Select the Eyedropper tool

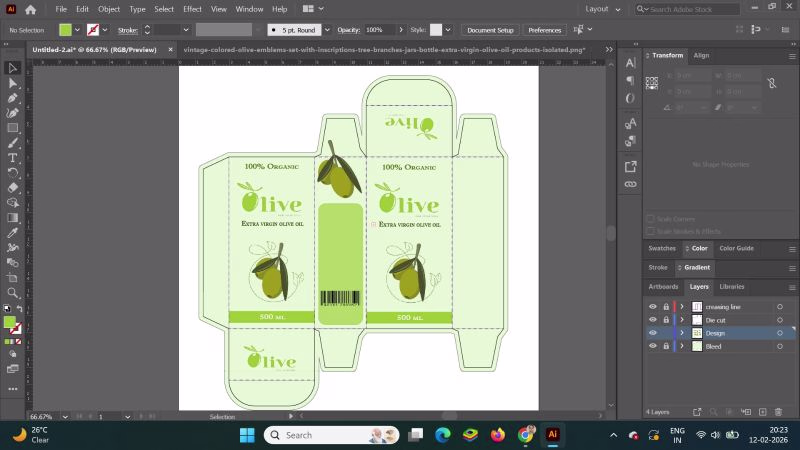pyautogui.click(x=13, y=233)
